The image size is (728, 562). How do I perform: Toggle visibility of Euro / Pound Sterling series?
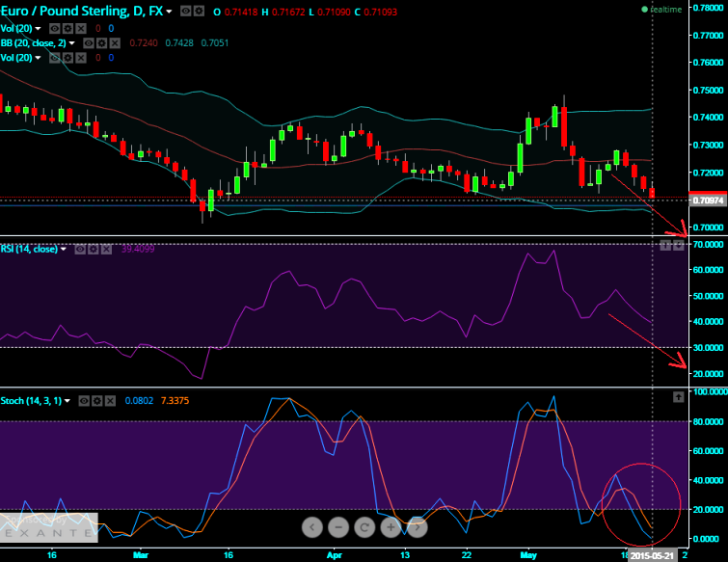(x=186, y=12)
